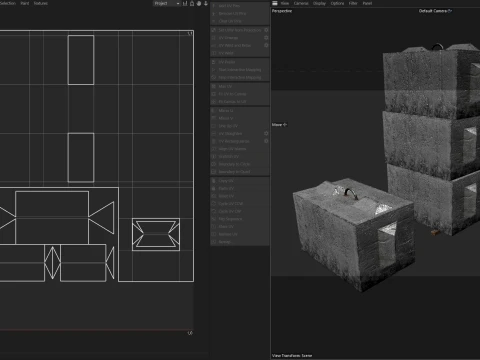The width and height of the screenshot is (480, 360).
Task: Click the Line Up UV icon
Action: pos(214,126)
